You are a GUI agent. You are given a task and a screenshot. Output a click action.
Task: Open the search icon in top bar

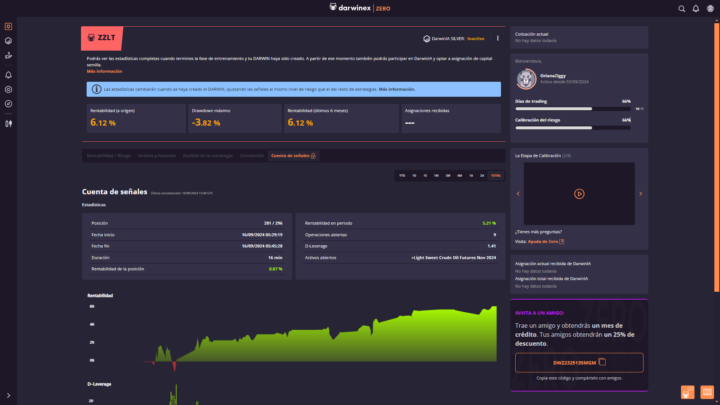pyautogui.click(x=681, y=8)
